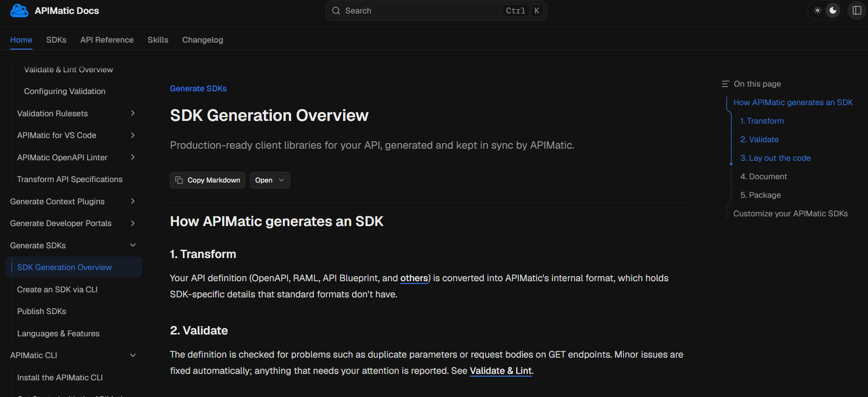Open Install the APIMatic CLI page

pos(60,378)
